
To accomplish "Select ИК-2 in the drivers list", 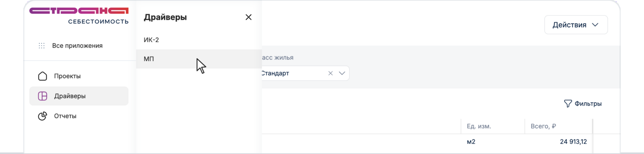I will tap(151, 40).
